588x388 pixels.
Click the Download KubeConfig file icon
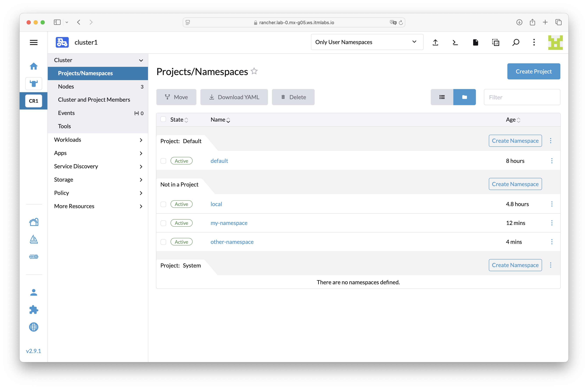pos(475,42)
